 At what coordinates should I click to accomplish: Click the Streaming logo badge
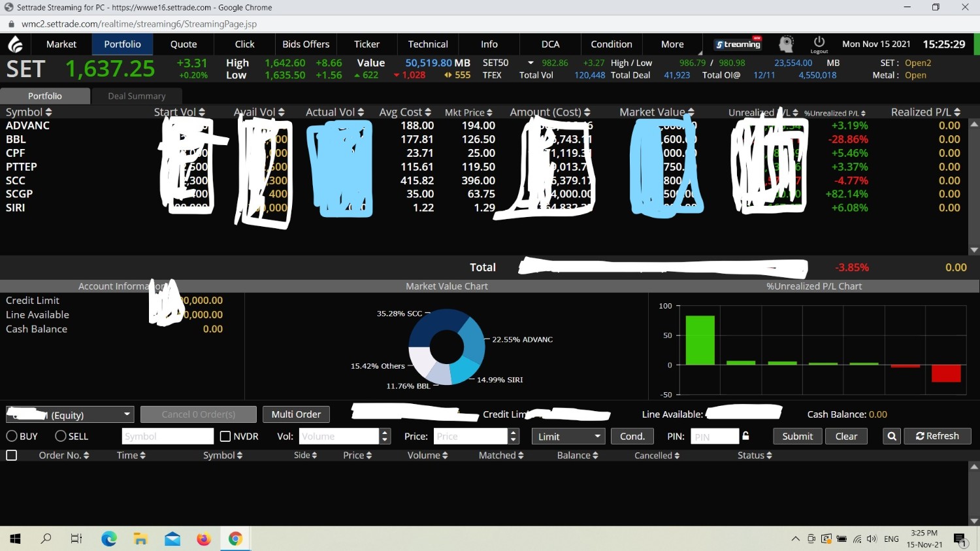pos(738,44)
